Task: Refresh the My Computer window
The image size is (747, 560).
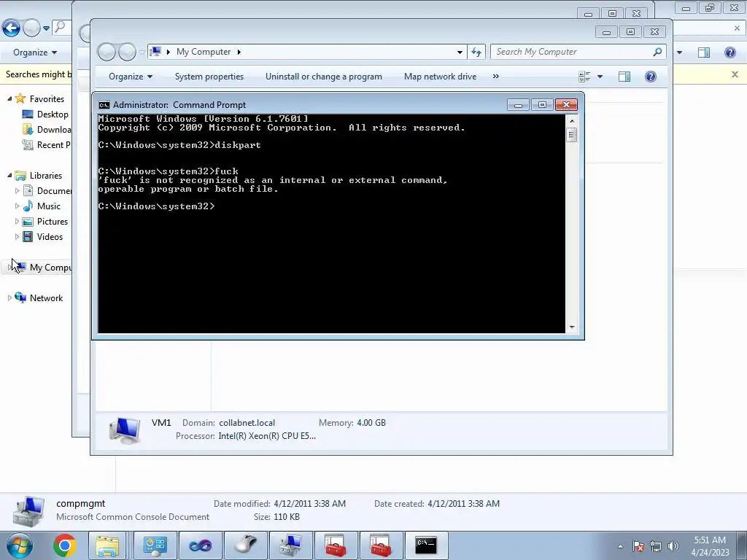Action: click(476, 52)
